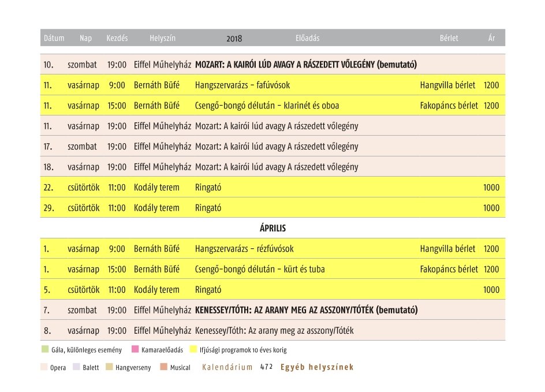Click the Bérlet column header

click(449, 38)
